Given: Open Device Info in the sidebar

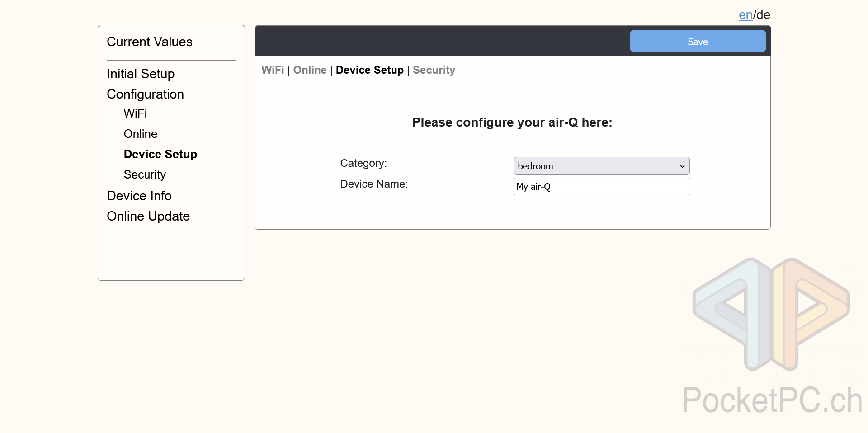Looking at the screenshot, I should click(139, 196).
